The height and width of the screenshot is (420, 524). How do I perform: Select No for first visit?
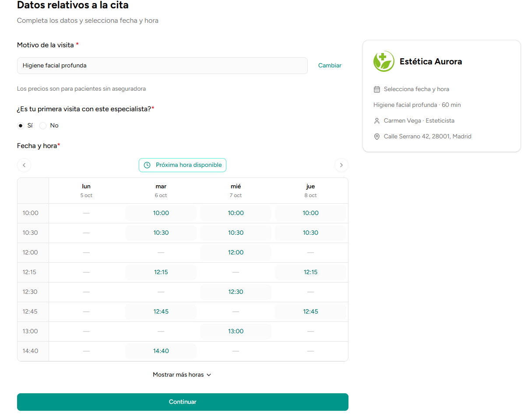(43, 126)
